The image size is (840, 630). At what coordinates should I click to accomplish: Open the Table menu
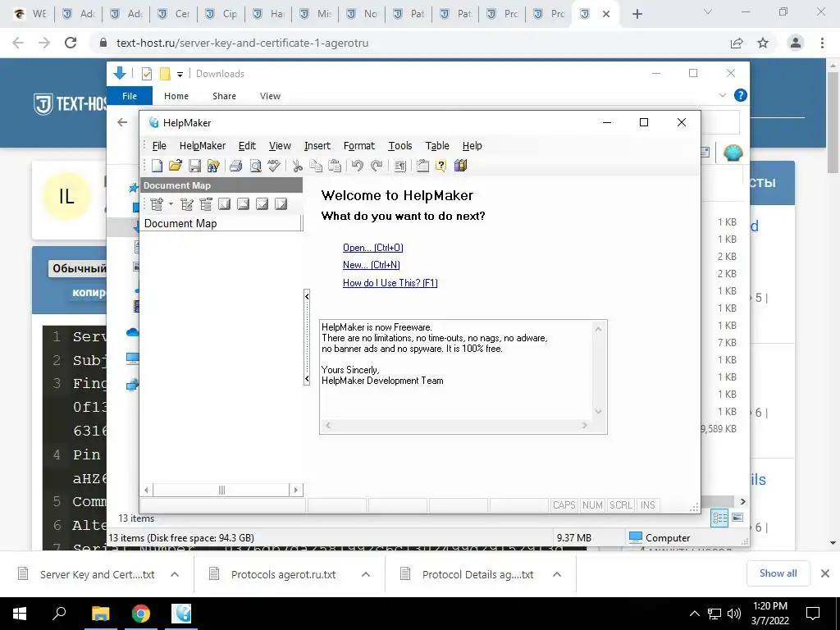[437, 146]
